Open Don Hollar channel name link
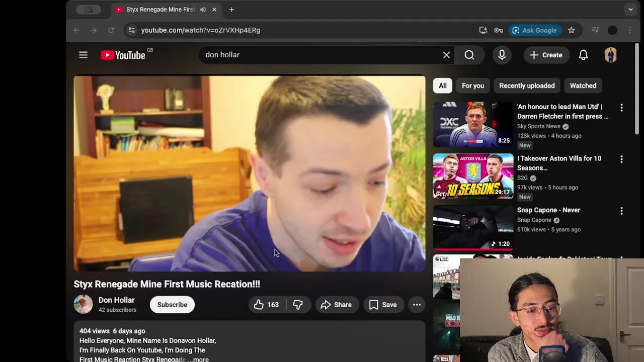 tap(116, 300)
